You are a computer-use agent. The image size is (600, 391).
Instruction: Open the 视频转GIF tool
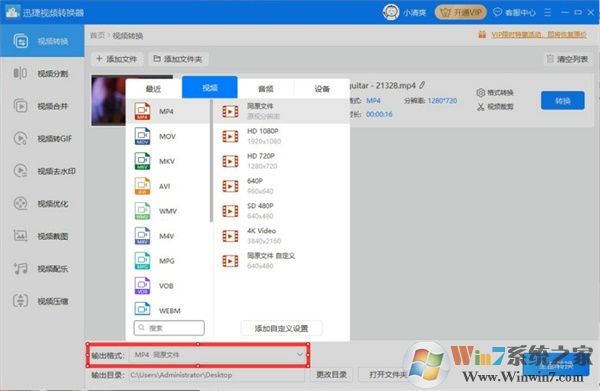coord(42,138)
